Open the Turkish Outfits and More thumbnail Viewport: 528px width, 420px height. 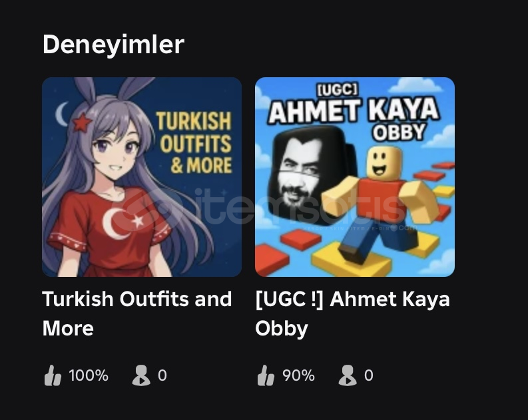click(x=142, y=177)
